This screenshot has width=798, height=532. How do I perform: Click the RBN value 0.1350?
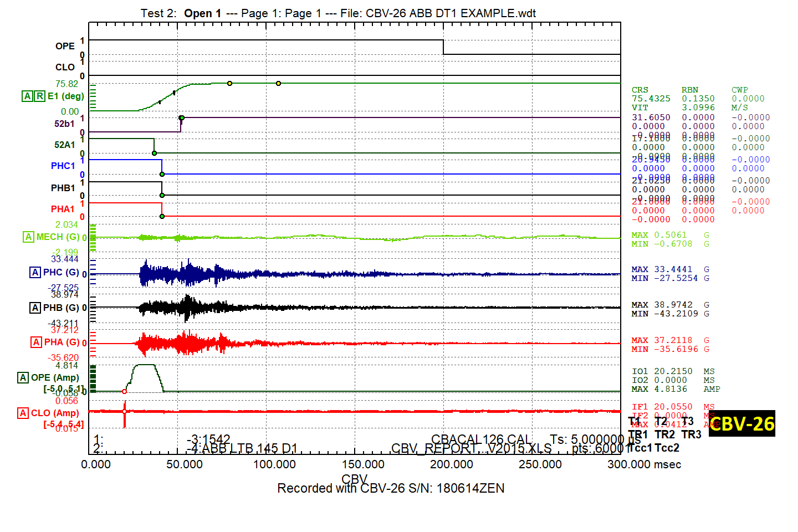[x=698, y=99]
